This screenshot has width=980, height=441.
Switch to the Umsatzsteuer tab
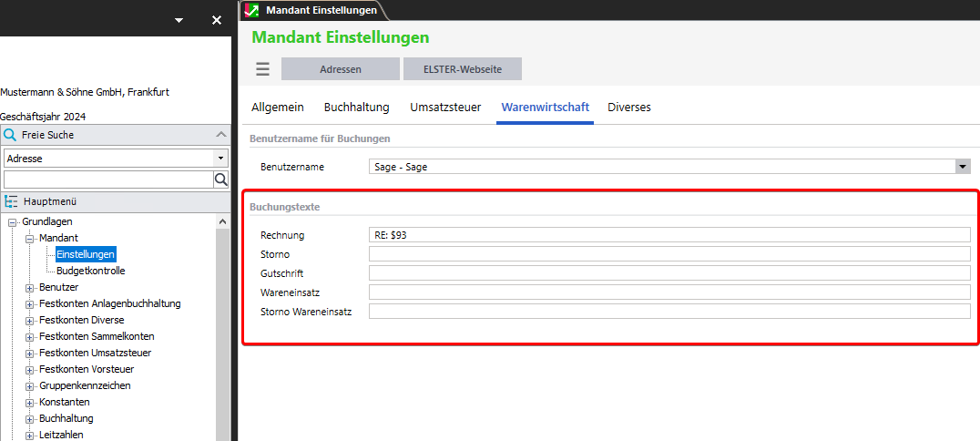(x=445, y=108)
